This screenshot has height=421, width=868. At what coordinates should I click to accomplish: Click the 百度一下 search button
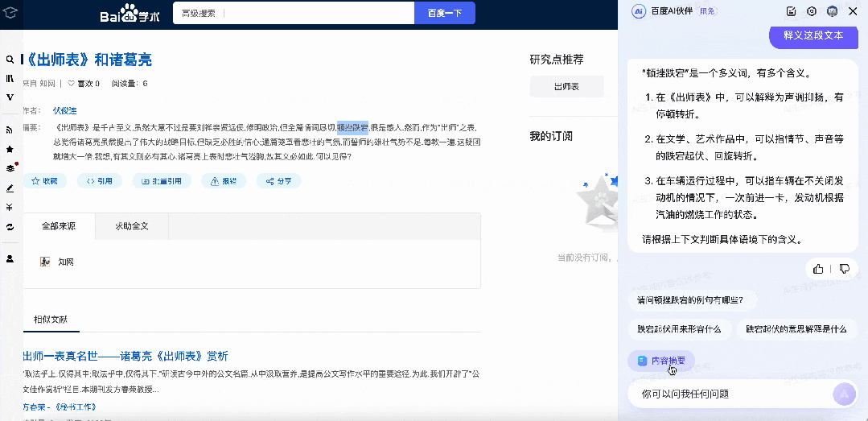[445, 13]
